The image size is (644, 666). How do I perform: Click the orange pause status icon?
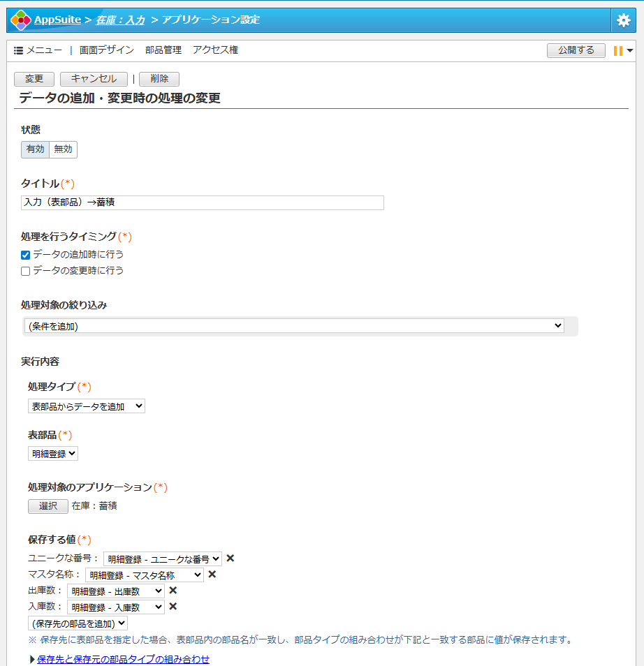[618, 50]
